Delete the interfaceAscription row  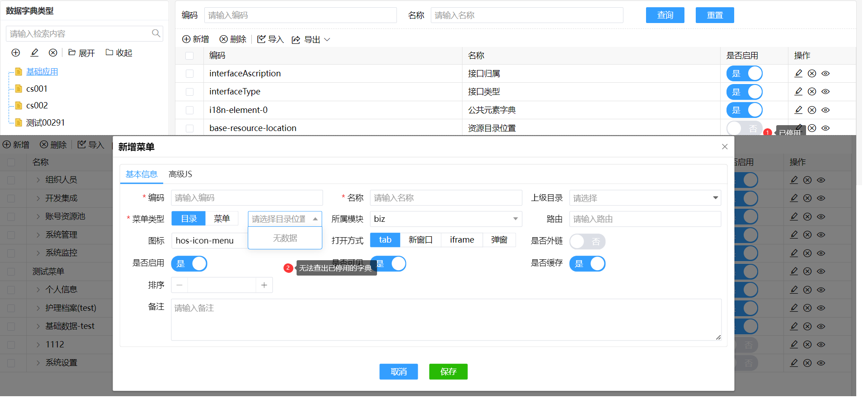pyautogui.click(x=812, y=73)
